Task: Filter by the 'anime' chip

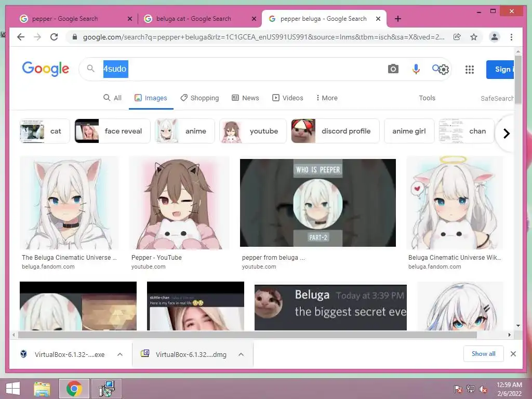Action: point(185,131)
